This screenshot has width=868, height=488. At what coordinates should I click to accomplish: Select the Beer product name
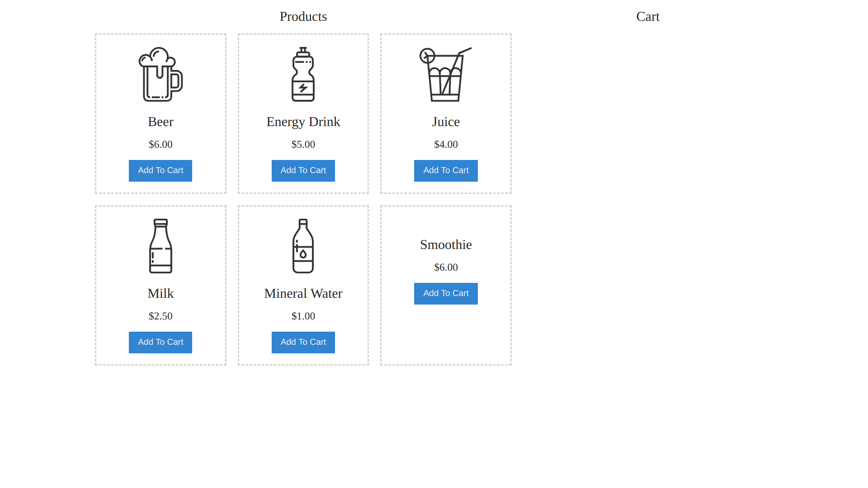click(160, 122)
